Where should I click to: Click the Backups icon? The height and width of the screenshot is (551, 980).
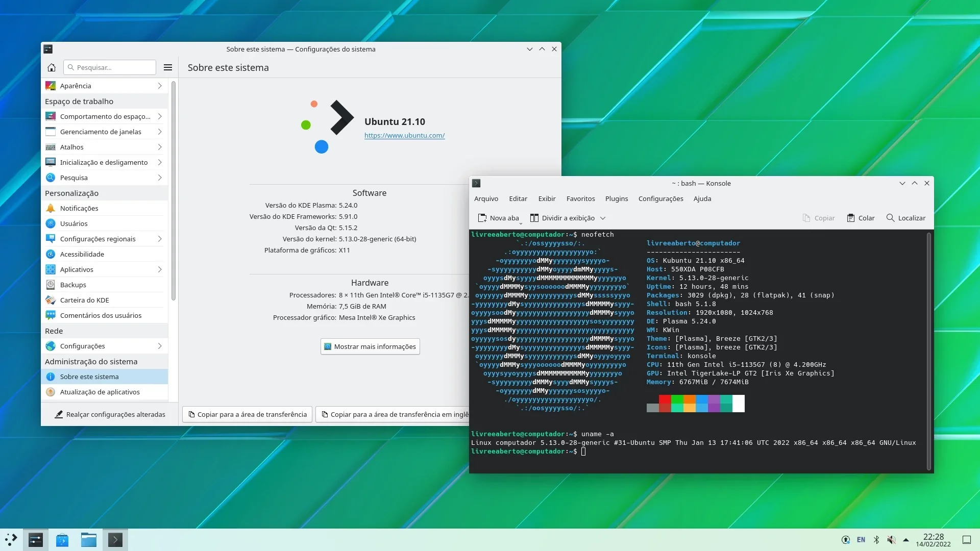tap(51, 285)
